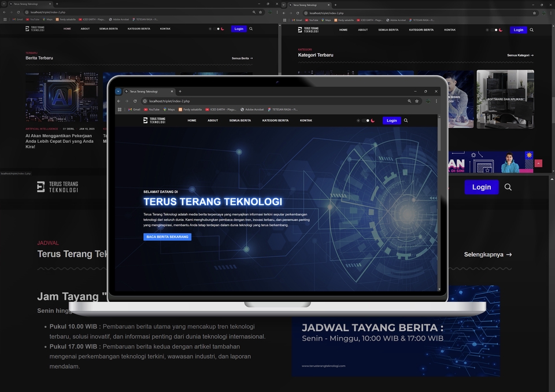
Task: Open the KONTAK menu in the laptop window
Action: click(x=306, y=120)
